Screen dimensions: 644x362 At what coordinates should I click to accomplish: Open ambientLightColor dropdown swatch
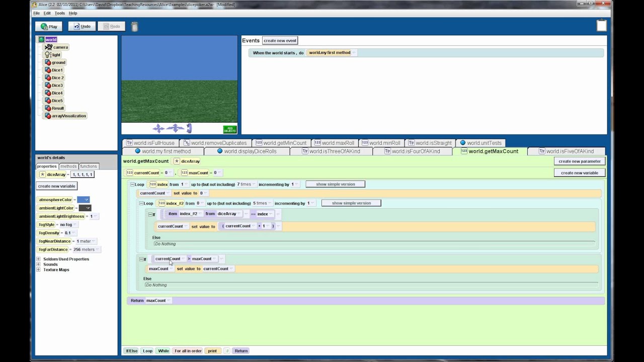tap(85, 208)
